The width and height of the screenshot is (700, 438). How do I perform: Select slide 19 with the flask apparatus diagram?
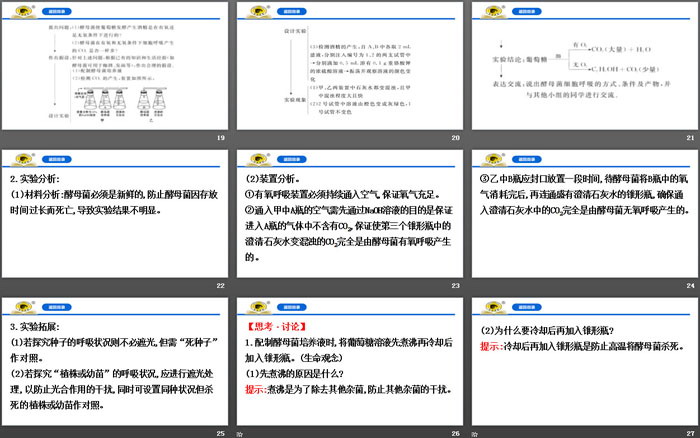[x=115, y=66]
